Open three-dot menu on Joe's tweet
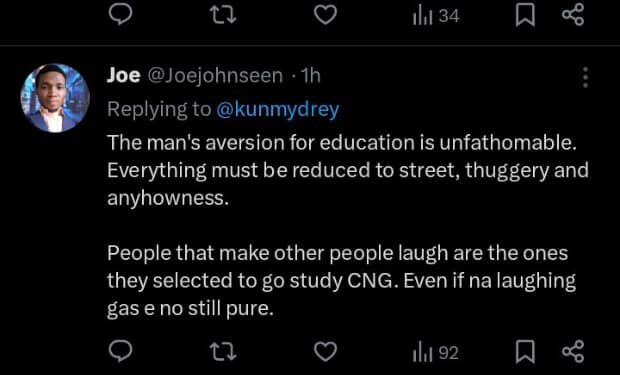 tap(586, 77)
